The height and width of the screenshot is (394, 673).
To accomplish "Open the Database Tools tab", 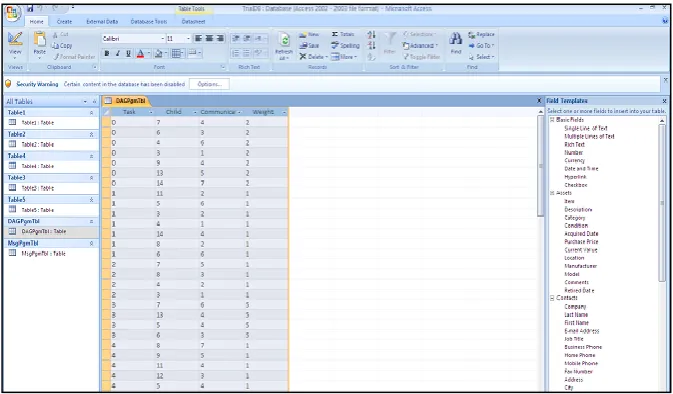I will point(149,21).
